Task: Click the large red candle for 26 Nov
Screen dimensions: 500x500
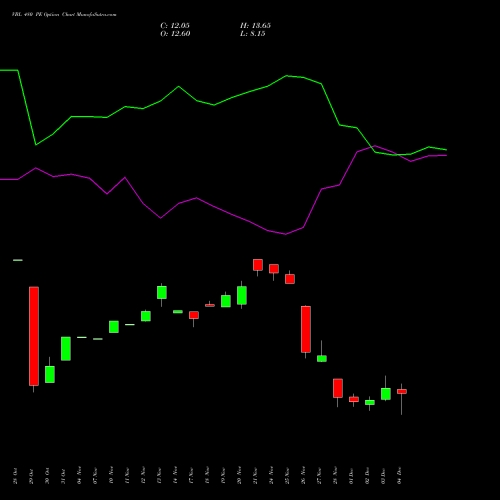Action: (x=306, y=329)
